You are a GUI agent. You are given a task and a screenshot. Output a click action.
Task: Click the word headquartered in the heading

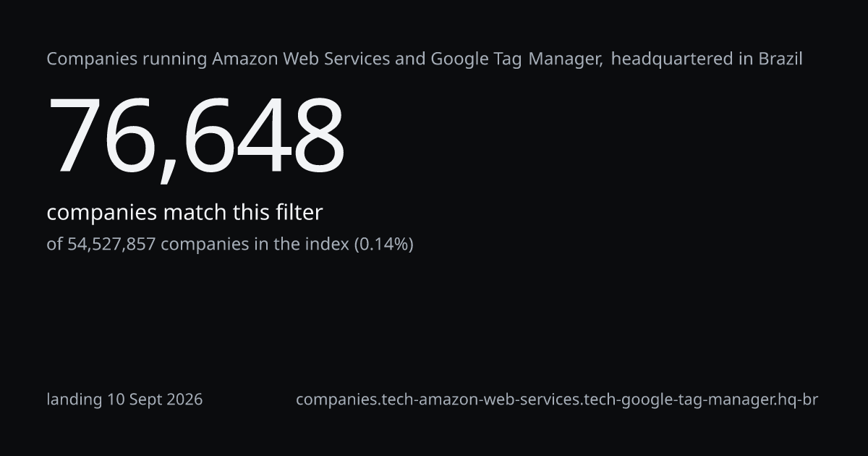point(673,59)
